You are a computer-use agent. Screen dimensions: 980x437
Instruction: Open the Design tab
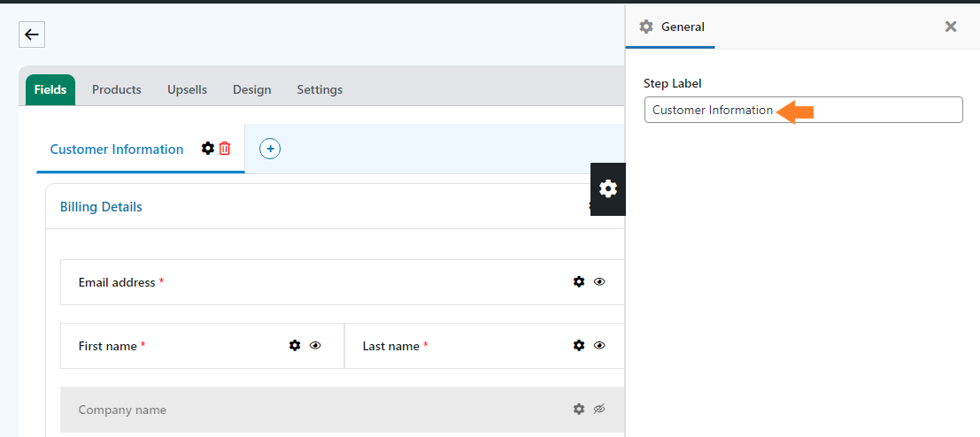pyautogui.click(x=252, y=90)
